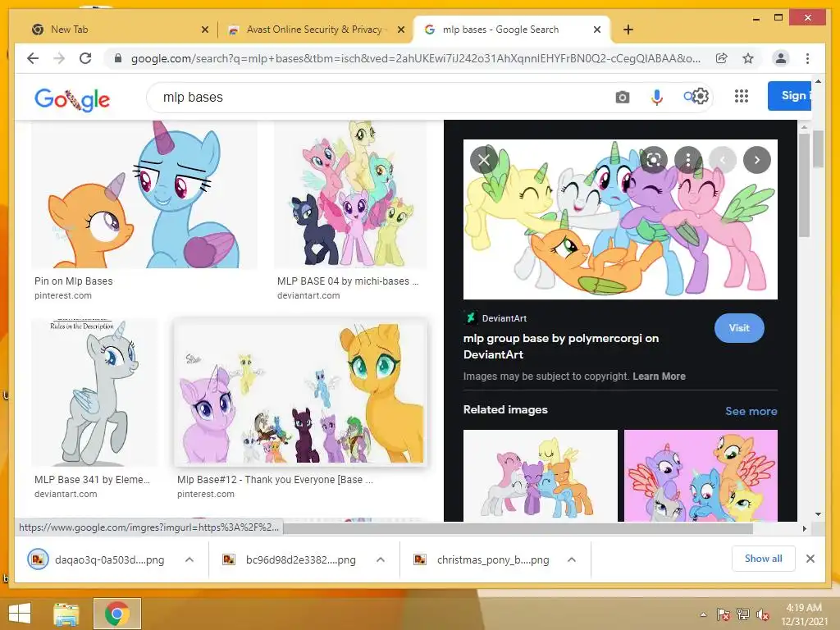Open network status tray icon
This screenshot has width=840, height=630.
click(x=743, y=614)
